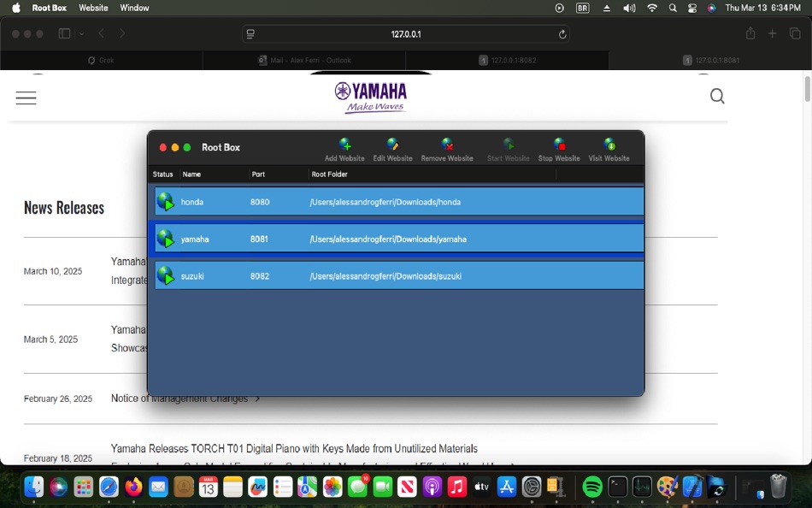Open Trash in the Dock
Screen dimensions: 812x508
(x=778, y=487)
